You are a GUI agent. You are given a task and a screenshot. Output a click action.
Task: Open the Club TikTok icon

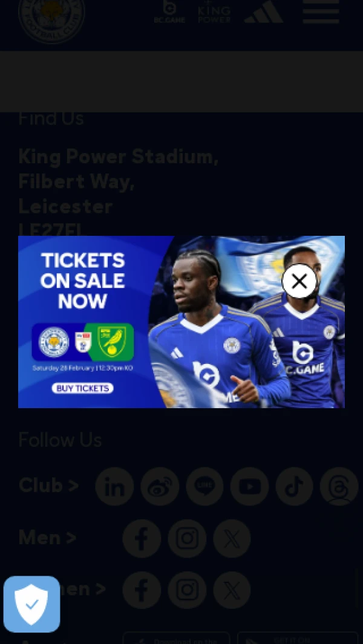tap(295, 486)
